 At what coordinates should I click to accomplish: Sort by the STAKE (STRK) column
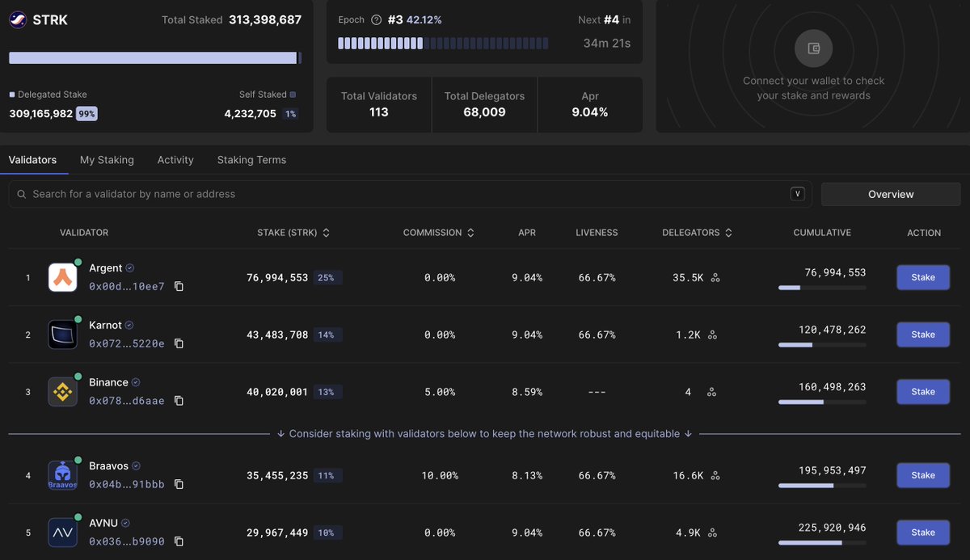click(x=293, y=233)
